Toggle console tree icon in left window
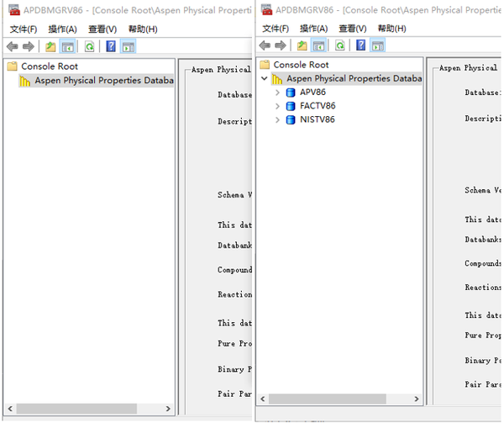 click(67, 47)
